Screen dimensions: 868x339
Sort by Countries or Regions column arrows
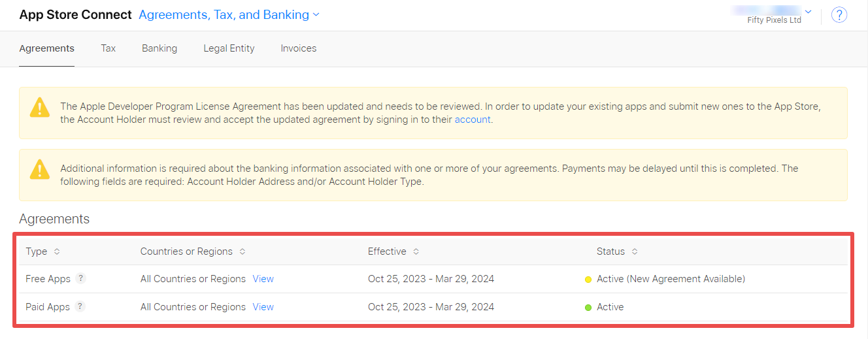(242, 251)
